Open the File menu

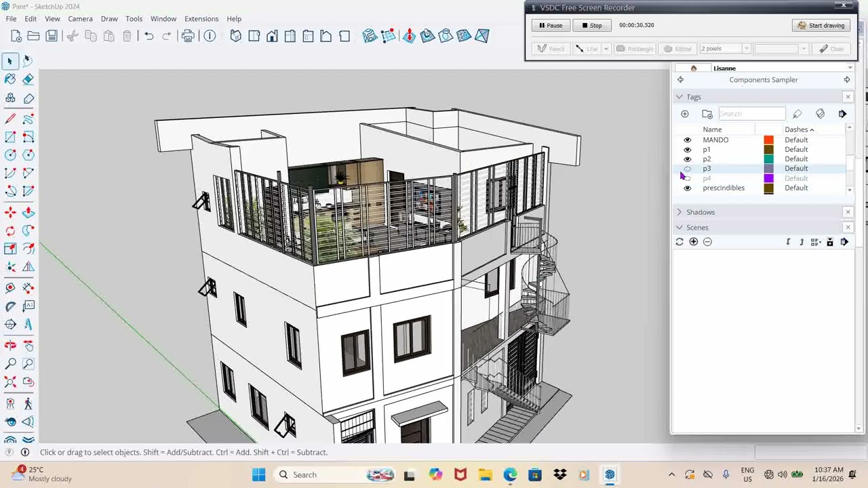pos(12,19)
